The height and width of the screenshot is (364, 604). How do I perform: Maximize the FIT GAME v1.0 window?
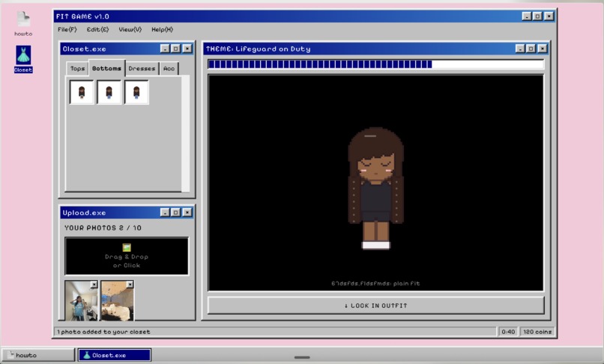pyautogui.click(x=537, y=16)
